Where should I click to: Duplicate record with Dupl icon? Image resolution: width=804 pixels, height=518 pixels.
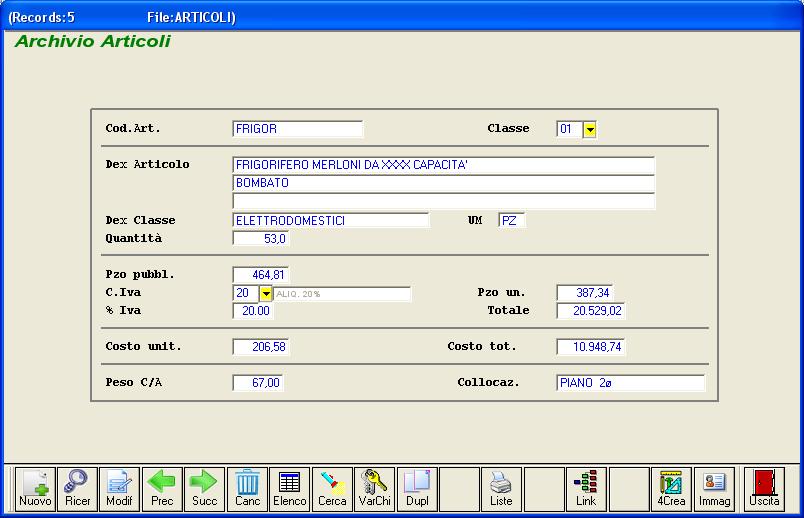coord(417,489)
